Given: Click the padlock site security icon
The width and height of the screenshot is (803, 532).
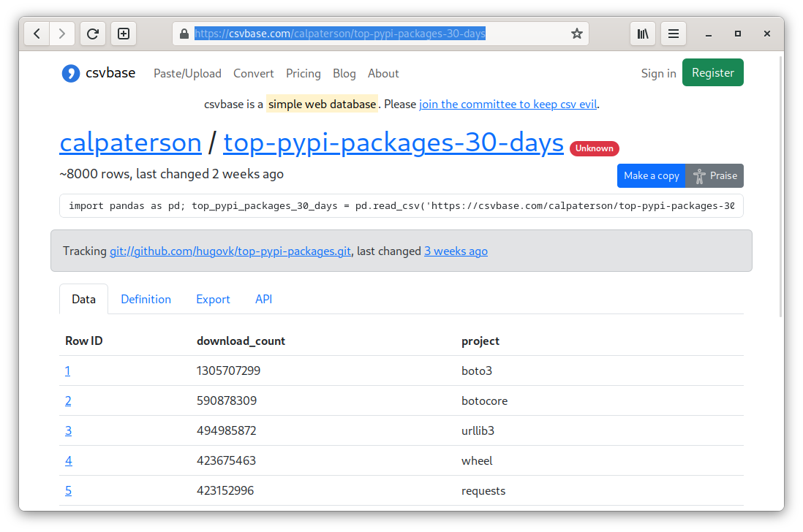Looking at the screenshot, I should point(184,33).
